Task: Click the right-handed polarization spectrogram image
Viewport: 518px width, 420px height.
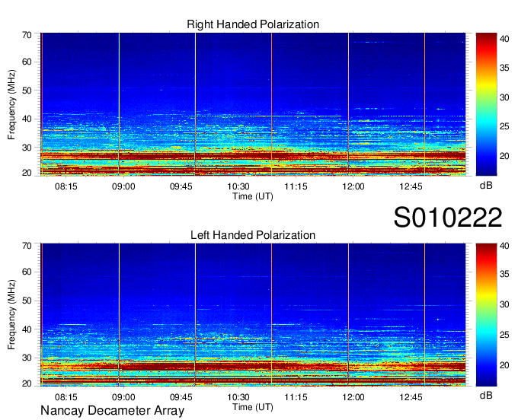Action: coord(253,104)
